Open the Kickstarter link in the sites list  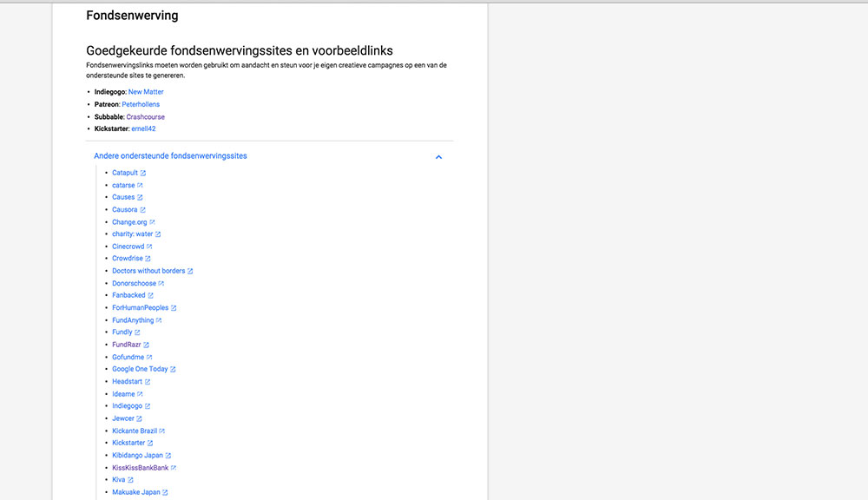tap(128, 443)
